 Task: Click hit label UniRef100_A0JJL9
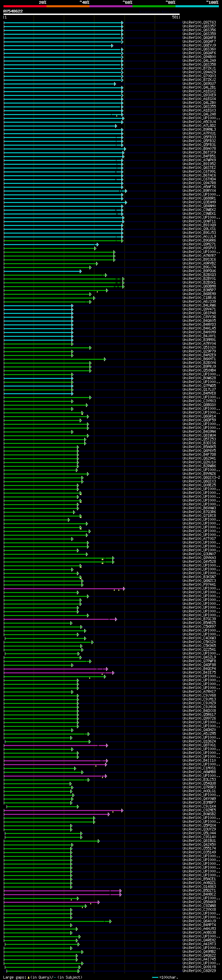pyautogui.click(x=199, y=237)
